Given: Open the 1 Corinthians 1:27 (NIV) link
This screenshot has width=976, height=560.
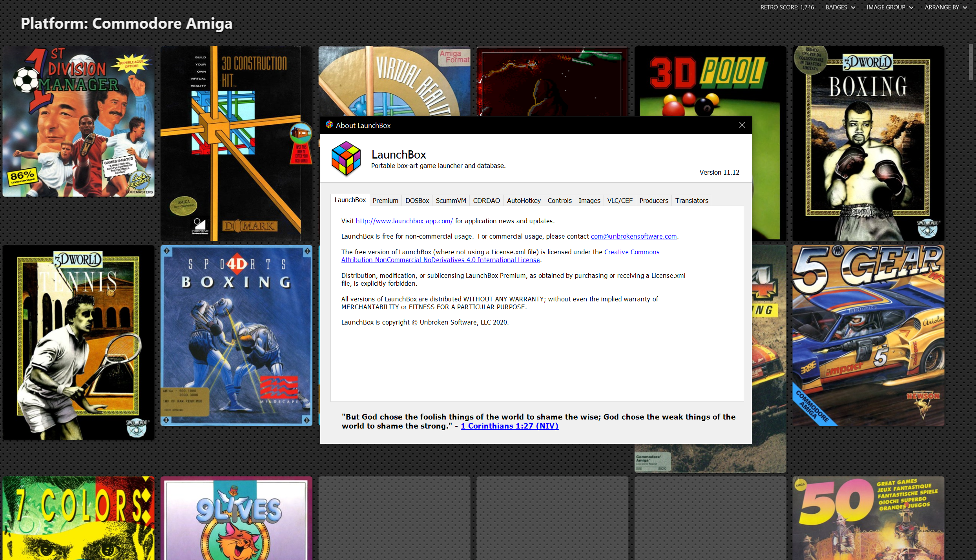Looking at the screenshot, I should 509,426.
